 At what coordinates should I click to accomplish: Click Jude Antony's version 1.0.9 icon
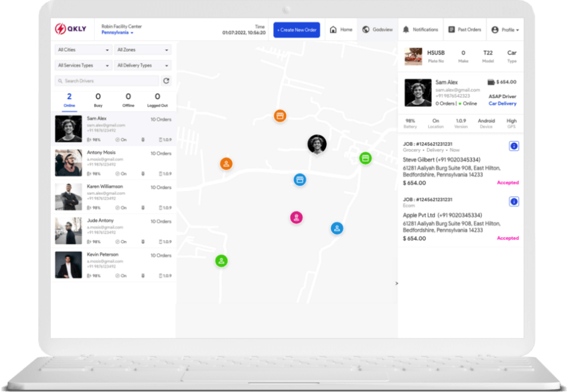[160, 242]
